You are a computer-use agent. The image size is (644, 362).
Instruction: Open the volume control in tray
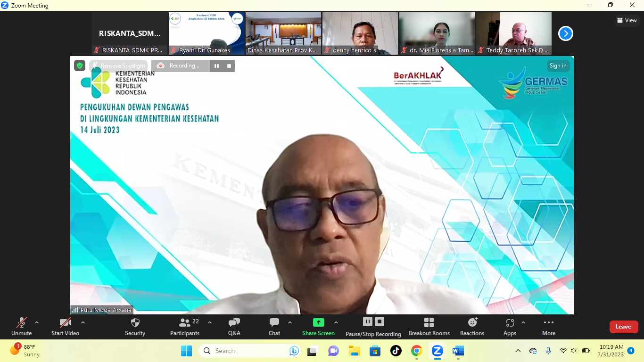tap(574, 351)
